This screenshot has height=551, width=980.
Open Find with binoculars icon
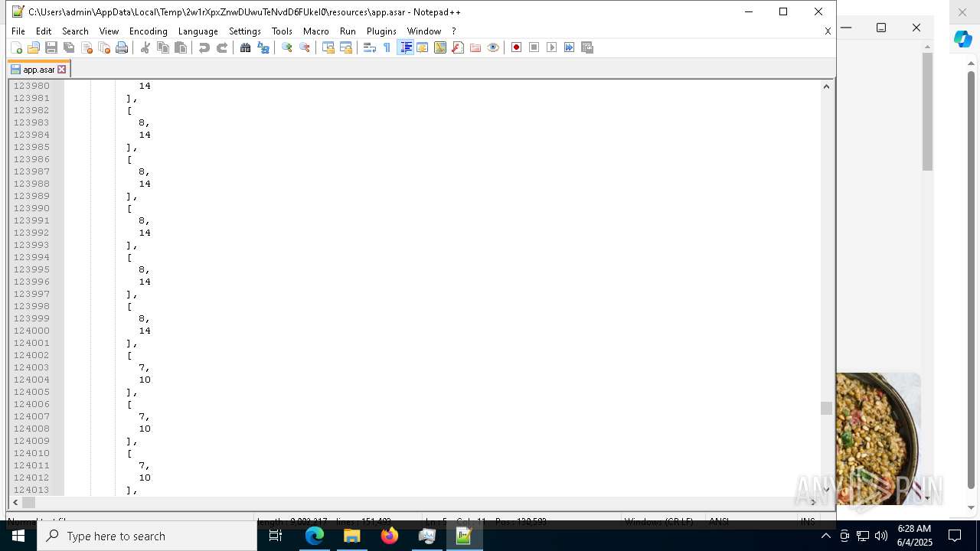click(246, 47)
